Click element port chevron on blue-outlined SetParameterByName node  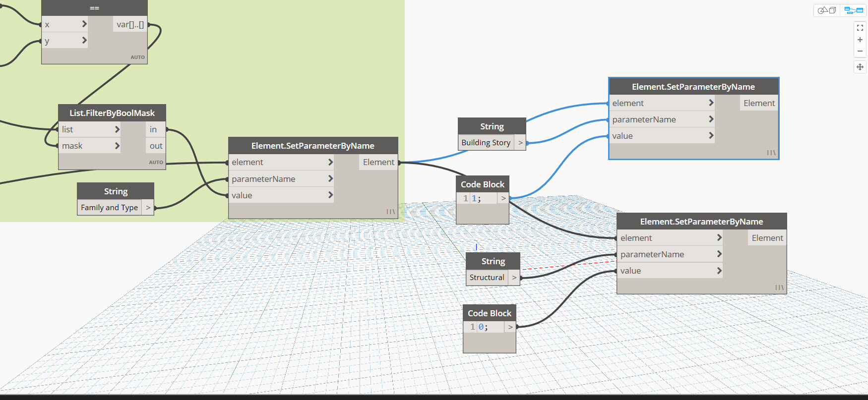711,103
